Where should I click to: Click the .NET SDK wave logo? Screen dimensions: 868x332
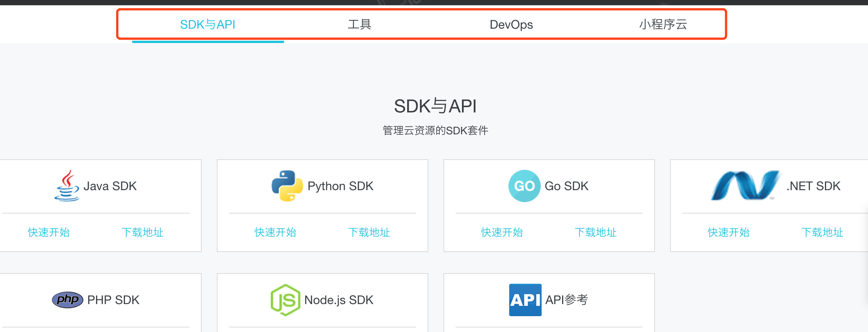744,186
